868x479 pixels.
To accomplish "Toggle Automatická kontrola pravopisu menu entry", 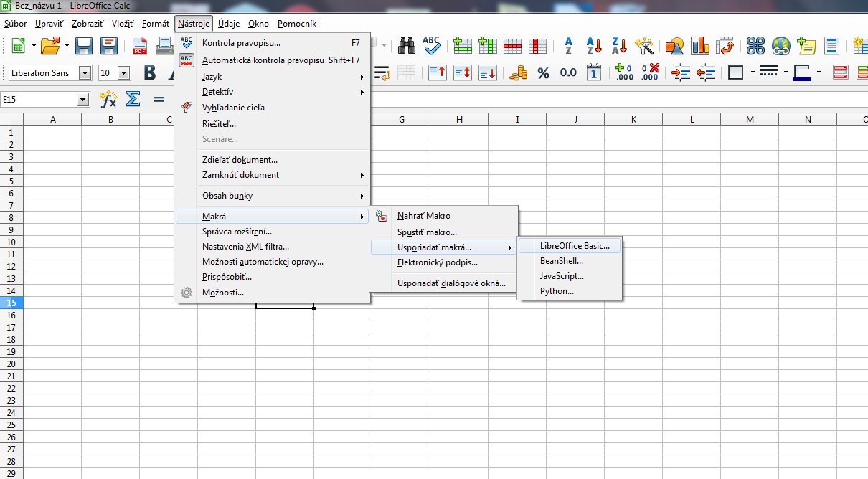I will tap(273, 60).
